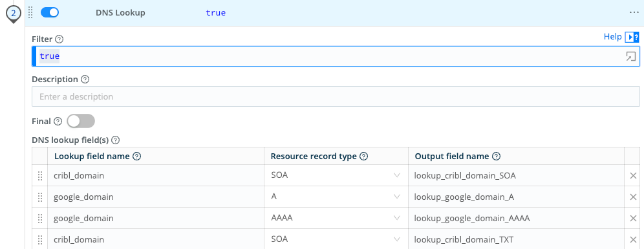Focus the Enter a description field
Viewport: 644px width, 249px height.
tap(336, 96)
